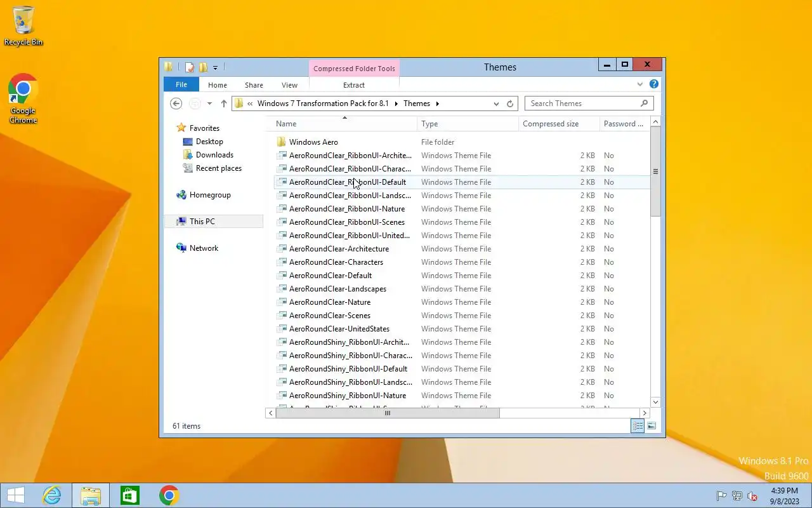Viewport: 812px width, 508px height.
Task: Open the Extract ribbon tab
Action: click(x=354, y=85)
